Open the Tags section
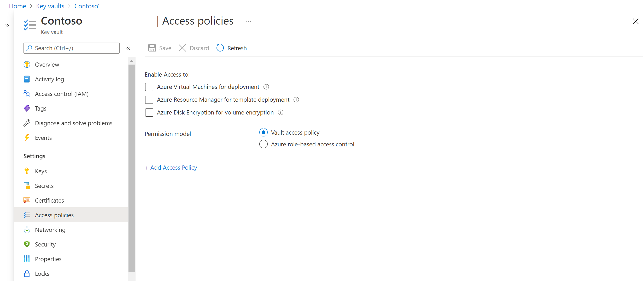Viewport: 644px width, 281px height. point(40,108)
